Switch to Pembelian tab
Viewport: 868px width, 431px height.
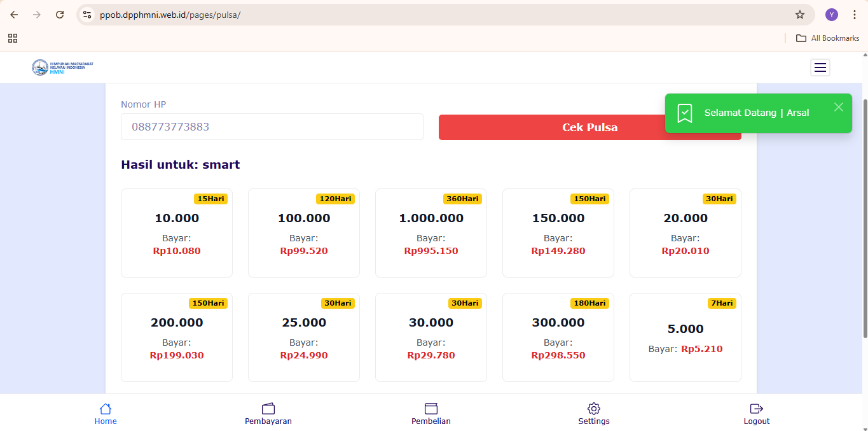[431, 414]
